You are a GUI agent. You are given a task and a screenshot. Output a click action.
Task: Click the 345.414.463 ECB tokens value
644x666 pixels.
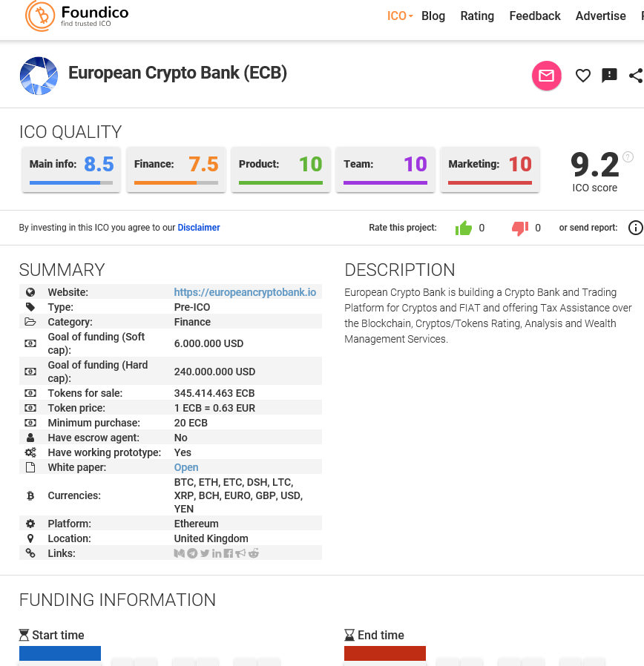pyautogui.click(x=214, y=393)
